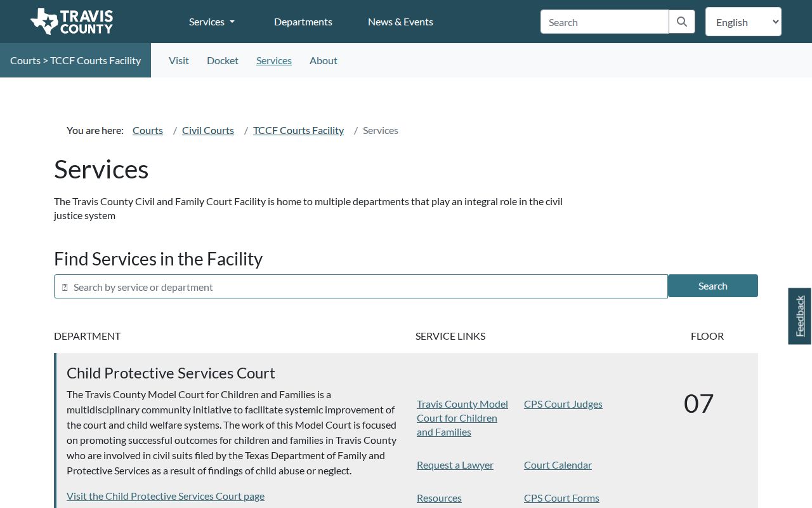This screenshot has height=508, width=812.
Task: Open the Services dropdown in top navigation
Action: 212,22
